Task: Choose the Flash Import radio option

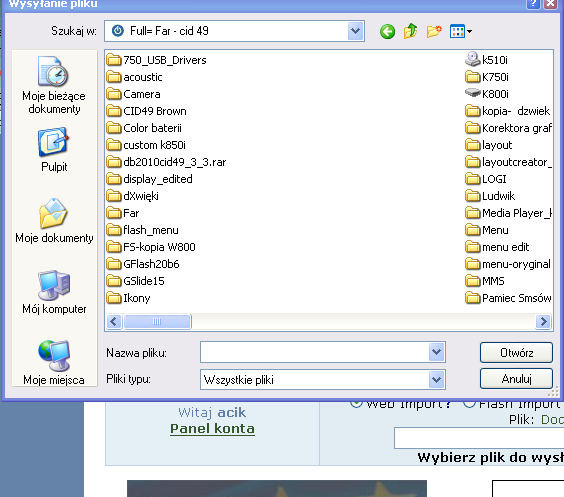Action: tap(469, 403)
